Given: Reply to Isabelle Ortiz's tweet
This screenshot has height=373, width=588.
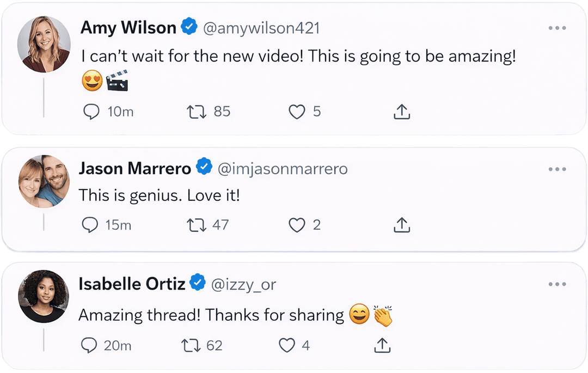Looking at the screenshot, I should pyautogui.click(x=89, y=345).
